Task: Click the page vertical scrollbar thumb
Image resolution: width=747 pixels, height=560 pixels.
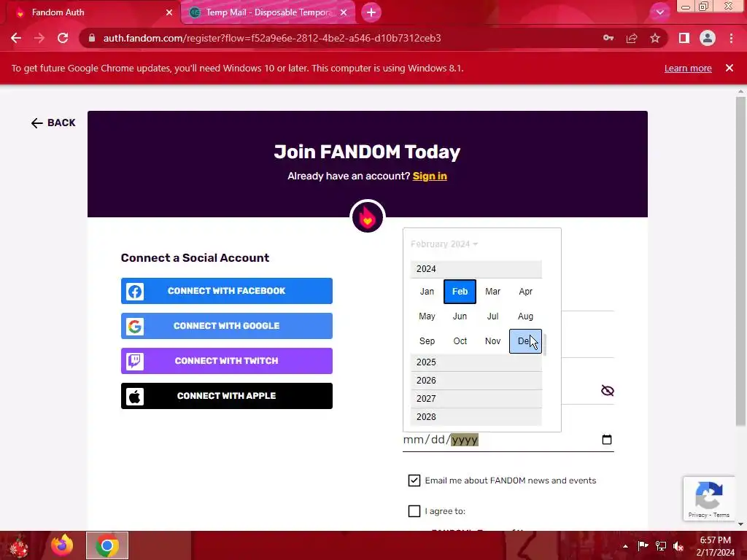Action: pos(740,261)
